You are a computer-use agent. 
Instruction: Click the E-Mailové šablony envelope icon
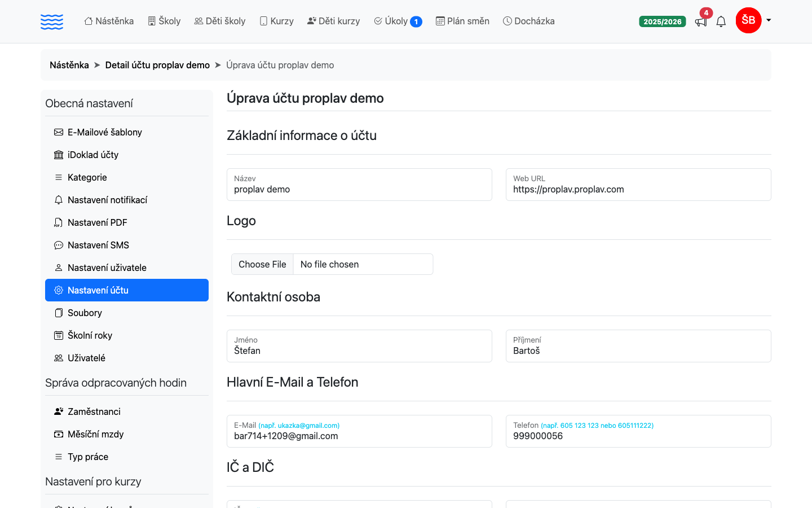(59, 132)
